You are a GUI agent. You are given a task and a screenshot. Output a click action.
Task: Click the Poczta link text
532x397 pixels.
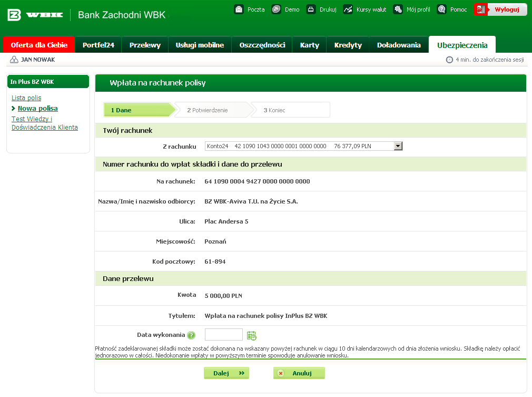[256, 9]
